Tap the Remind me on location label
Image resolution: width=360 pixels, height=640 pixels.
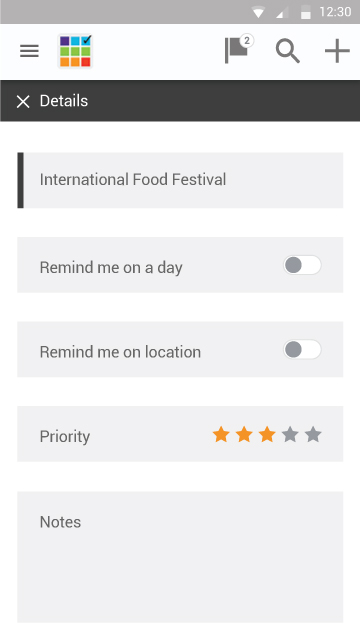point(120,352)
